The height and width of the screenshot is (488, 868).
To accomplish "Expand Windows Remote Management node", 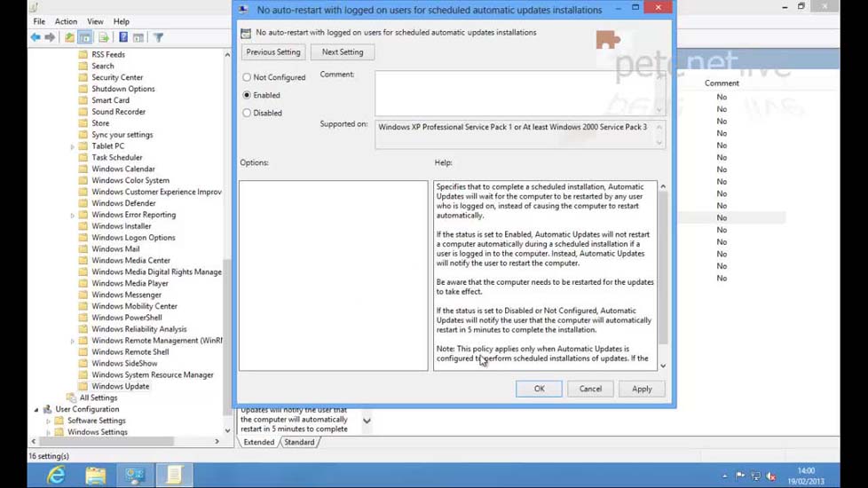I will click(x=73, y=341).
